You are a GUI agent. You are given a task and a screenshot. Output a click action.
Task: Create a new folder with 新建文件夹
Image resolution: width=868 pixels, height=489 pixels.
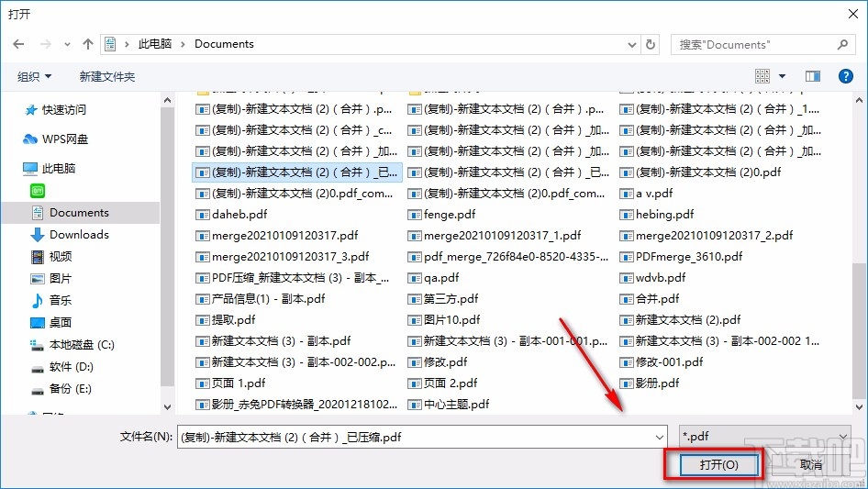106,76
